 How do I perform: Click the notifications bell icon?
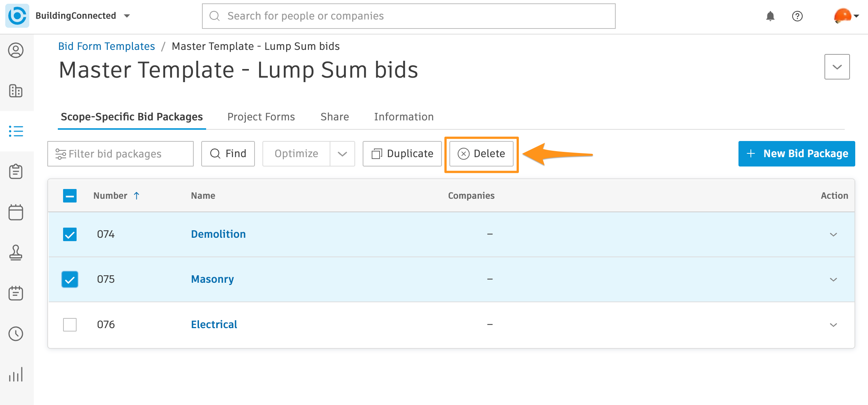[770, 16]
